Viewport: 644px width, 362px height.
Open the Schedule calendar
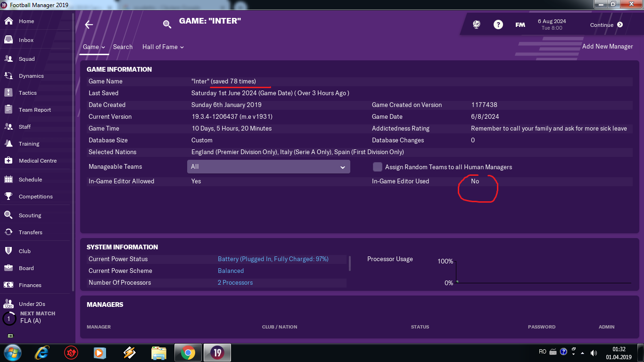[30, 180]
